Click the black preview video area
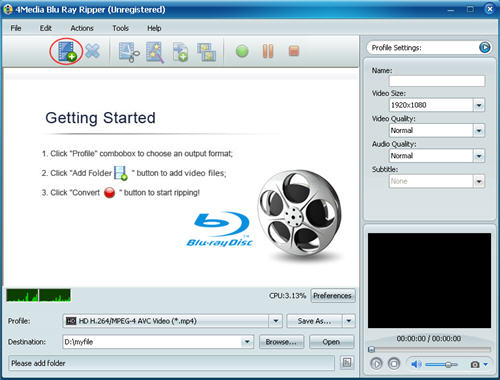This screenshot has width=500, height=380. coord(429,280)
